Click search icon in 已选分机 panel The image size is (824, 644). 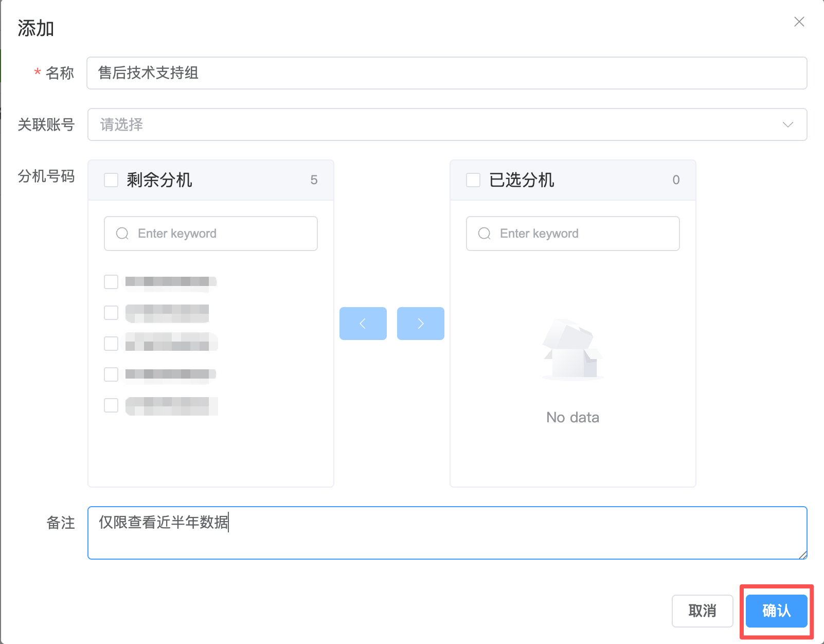485,234
